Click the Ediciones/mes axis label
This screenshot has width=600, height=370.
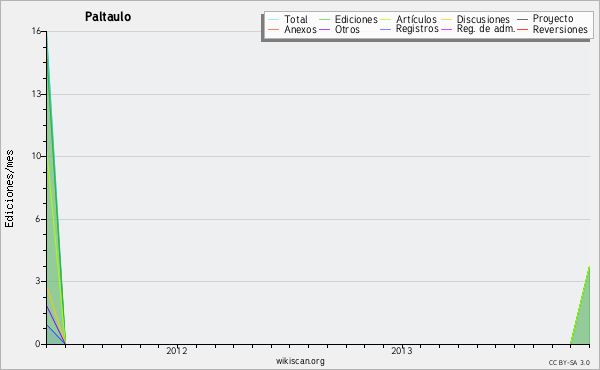pos(9,189)
